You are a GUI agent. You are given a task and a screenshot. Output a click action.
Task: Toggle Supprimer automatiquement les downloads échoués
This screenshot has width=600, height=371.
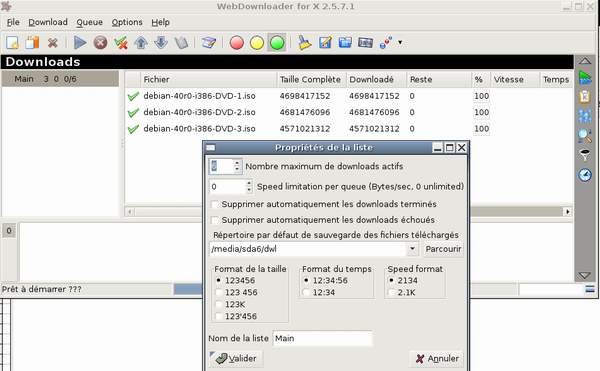(x=215, y=220)
